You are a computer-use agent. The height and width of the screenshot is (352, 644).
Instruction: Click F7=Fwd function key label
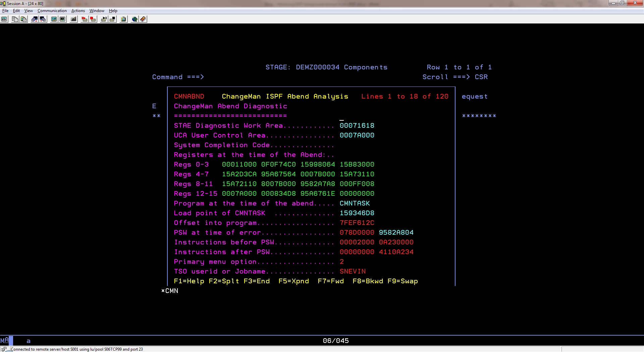point(331,281)
